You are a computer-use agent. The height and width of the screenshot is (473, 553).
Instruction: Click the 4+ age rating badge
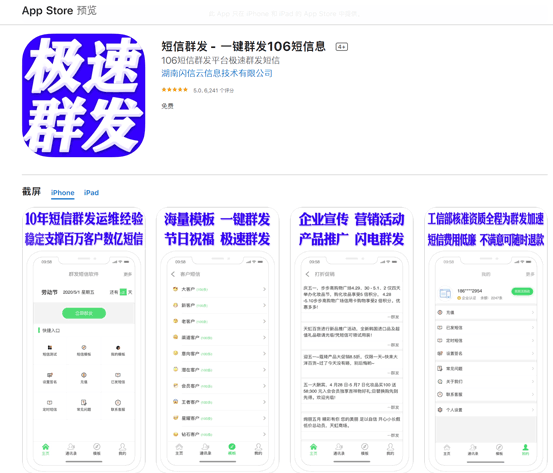coord(341,47)
